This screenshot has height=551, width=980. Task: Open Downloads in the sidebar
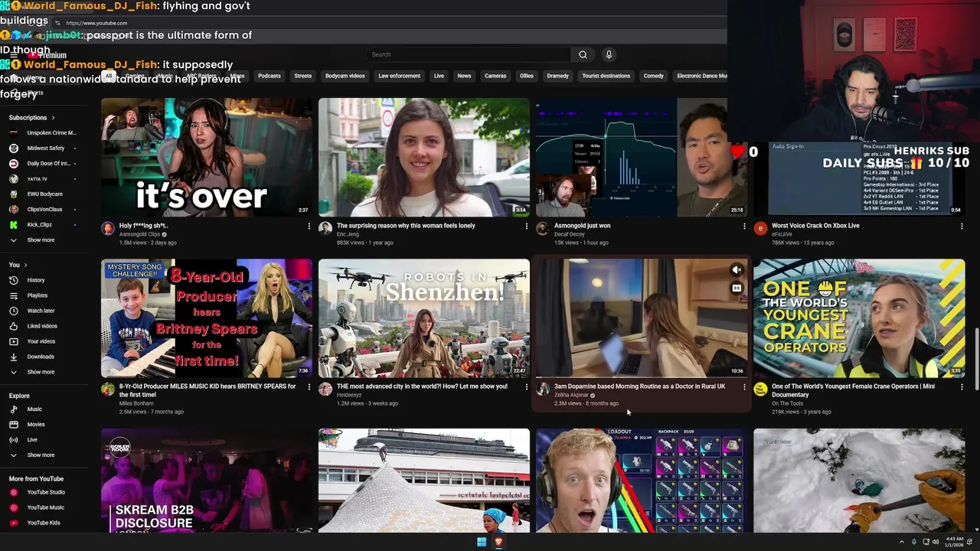tap(41, 357)
